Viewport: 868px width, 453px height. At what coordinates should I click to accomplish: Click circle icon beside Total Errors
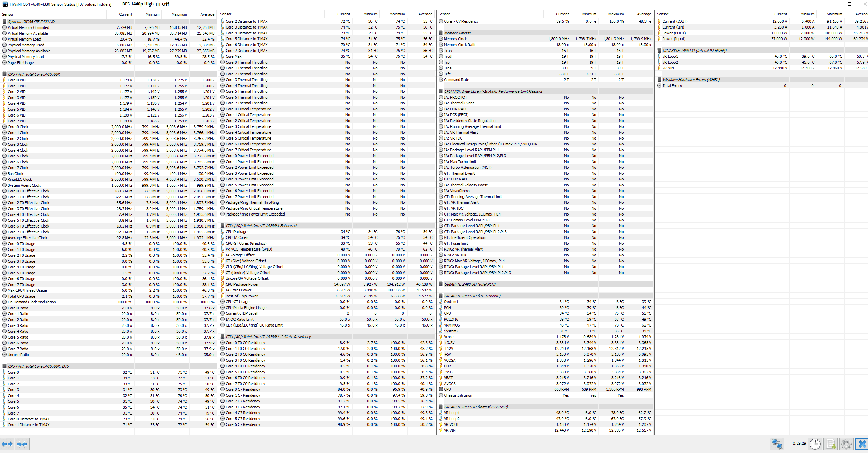(x=659, y=86)
